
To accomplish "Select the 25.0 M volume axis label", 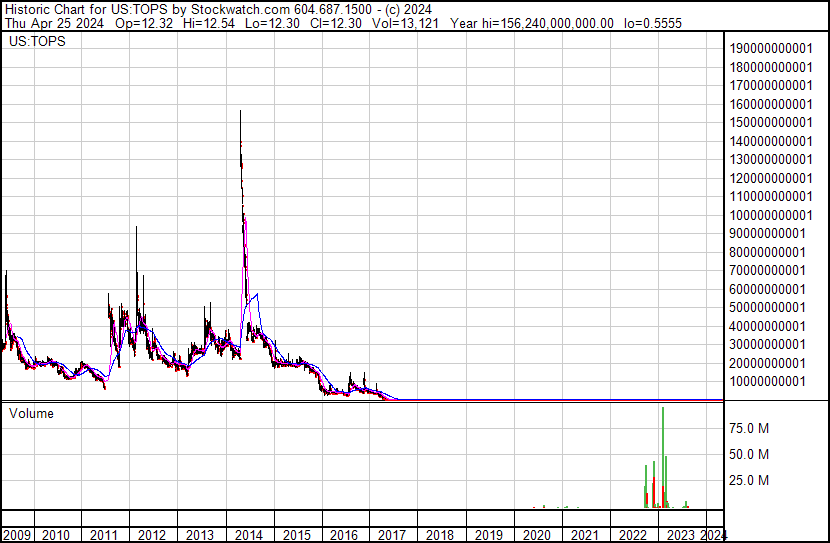I will click(x=750, y=480).
